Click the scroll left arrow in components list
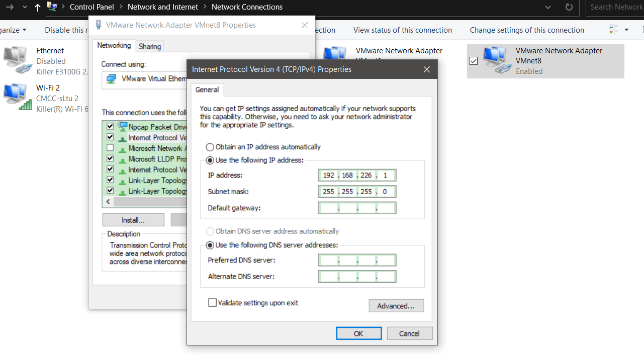The height and width of the screenshot is (355, 644). [108, 202]
